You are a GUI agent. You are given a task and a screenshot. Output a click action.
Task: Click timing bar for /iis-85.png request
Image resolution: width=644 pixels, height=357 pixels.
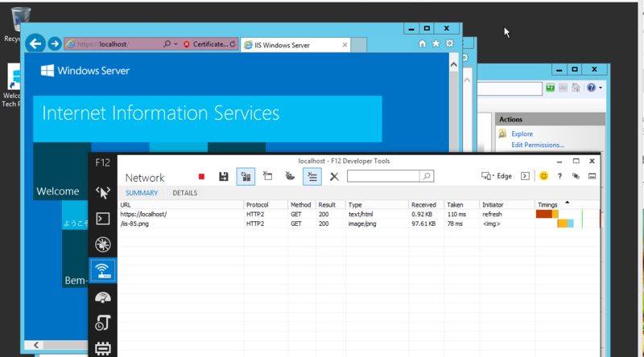tap(566, 224)
